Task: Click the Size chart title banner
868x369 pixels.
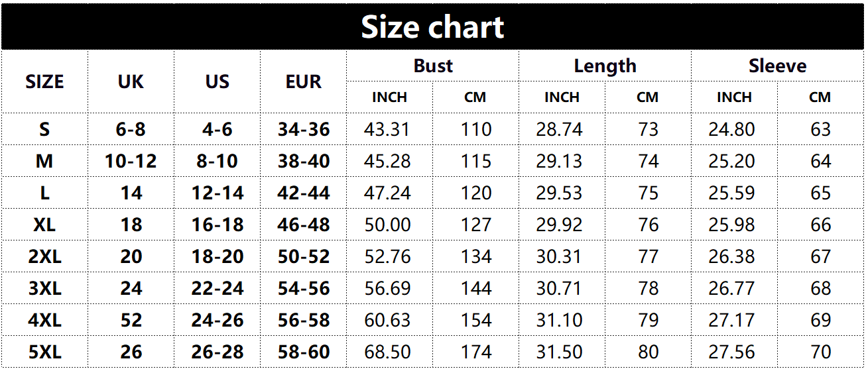Action: (x=433, y=27)
